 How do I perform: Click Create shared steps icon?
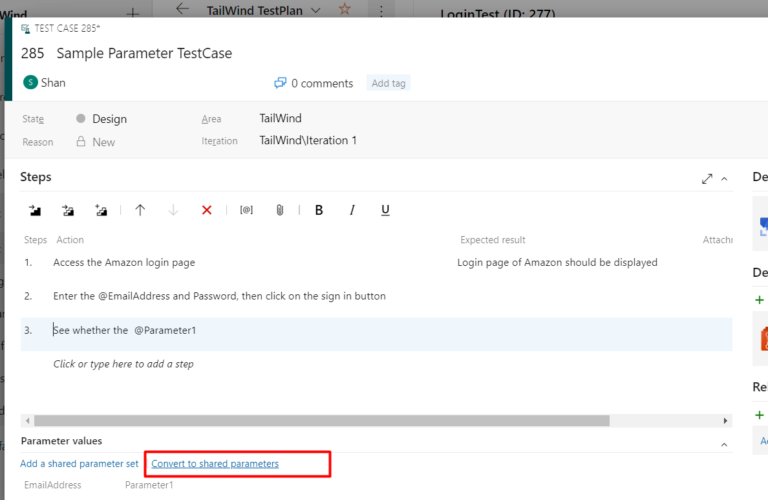click(x=101, y=210)
